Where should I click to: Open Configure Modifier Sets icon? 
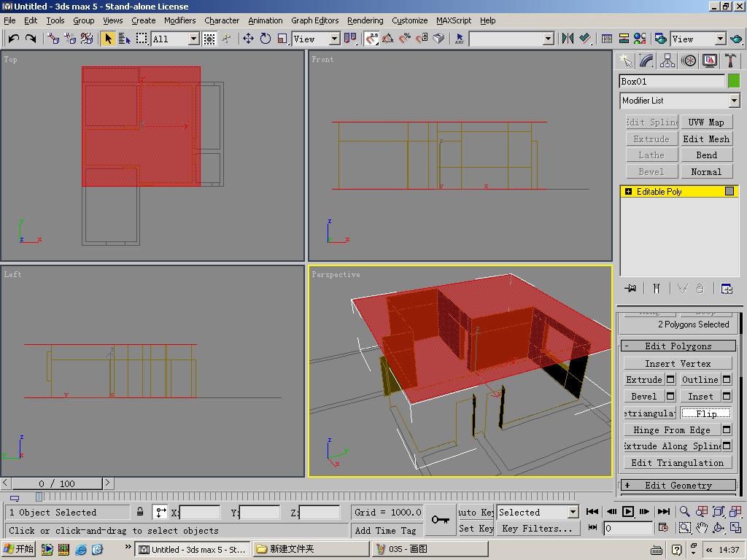click(x=727, y=288)
